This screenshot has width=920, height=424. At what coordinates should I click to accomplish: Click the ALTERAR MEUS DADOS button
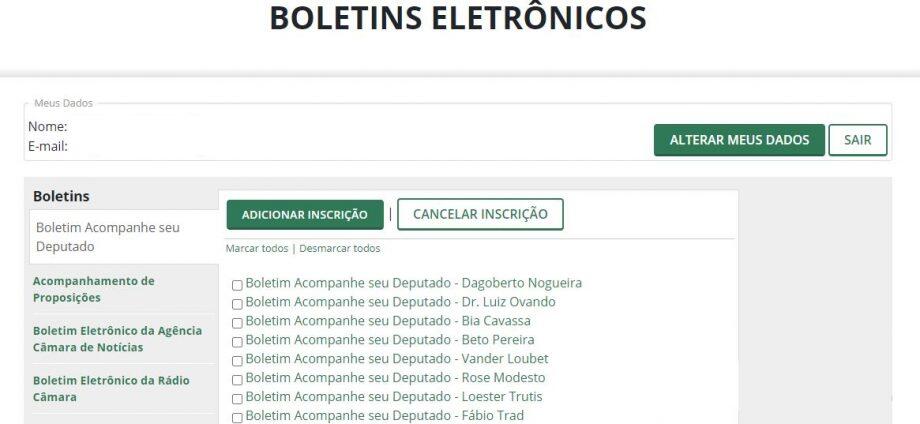[739, 140]
